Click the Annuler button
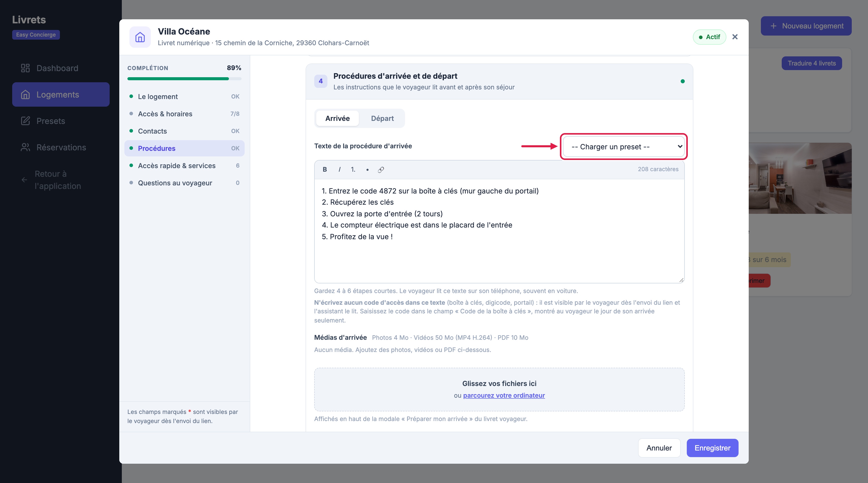 659,448
